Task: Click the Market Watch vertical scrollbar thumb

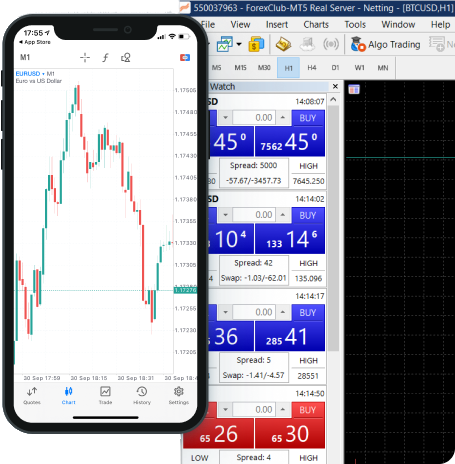Action: click(333, 228)
